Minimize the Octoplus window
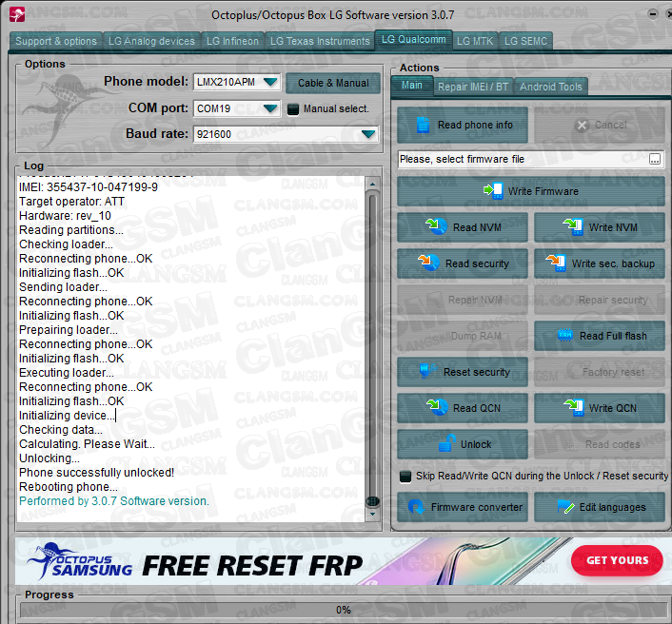 click(652, 14)
